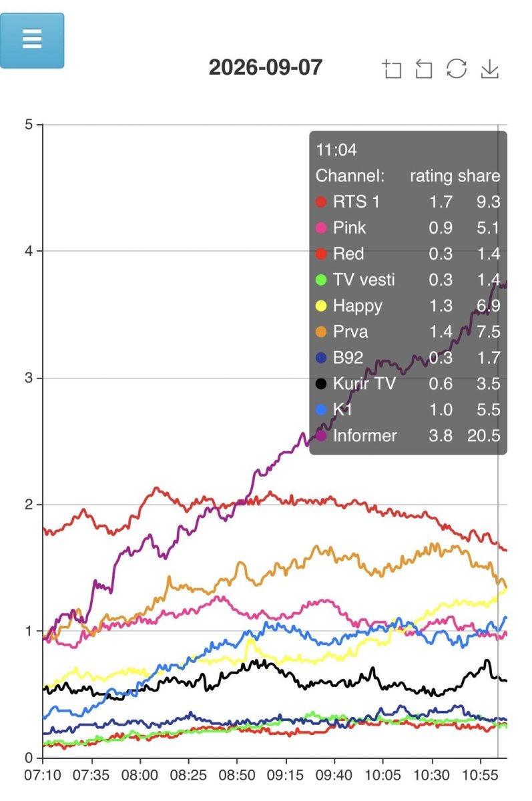Open the hamburger menu button

coord(32,40)
